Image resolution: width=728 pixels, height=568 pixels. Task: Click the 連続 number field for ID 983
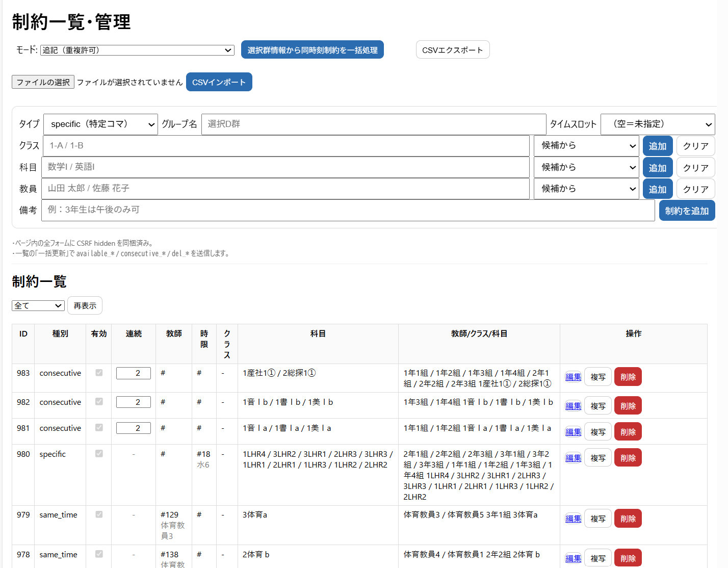coord(134,373)
